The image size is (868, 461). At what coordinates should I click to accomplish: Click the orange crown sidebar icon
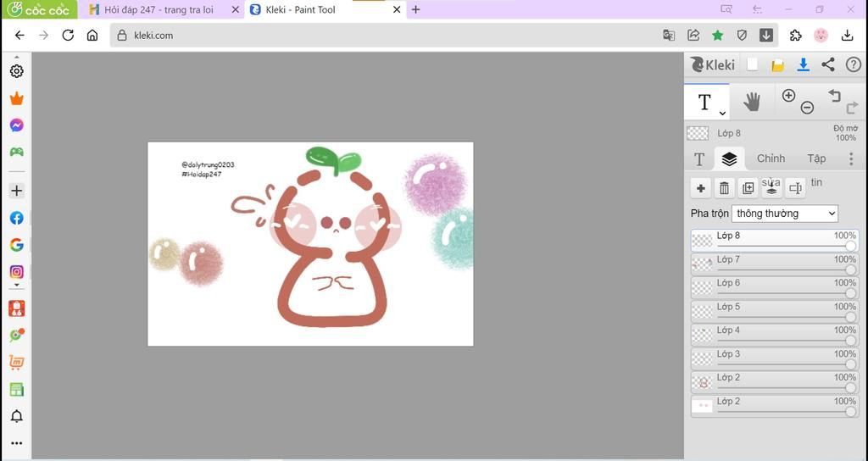(17, 98)
